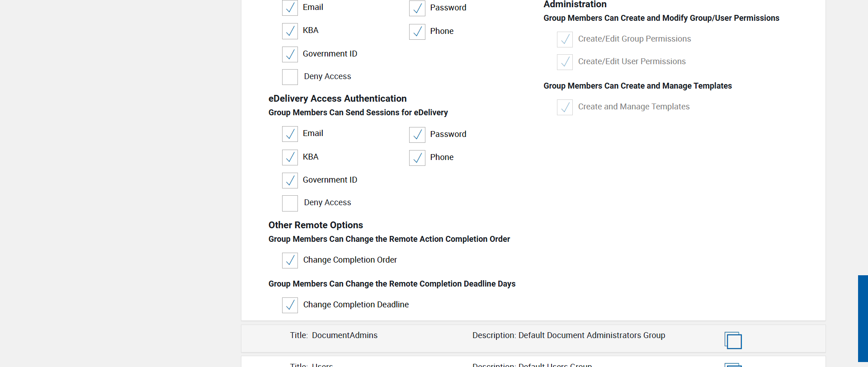
Task: Toggle Phone checkbox in the eDelivery section
Action: [417, 158]
